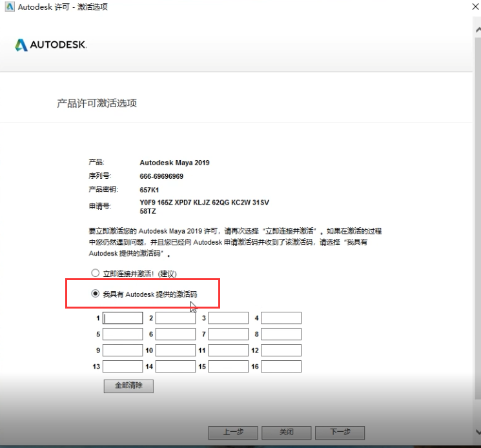The height and width of the screenshot is (448, 481).
Task: Click activation code field 8
Action: point(281,334)
